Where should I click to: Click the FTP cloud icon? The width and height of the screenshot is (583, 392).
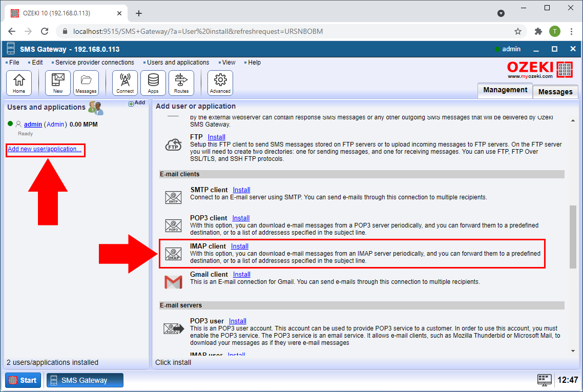173,145
